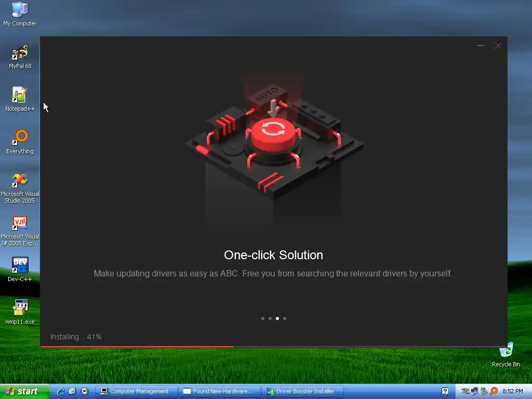
Task: Minimize the Driver Booster installer window
Action: click(481, 46)
